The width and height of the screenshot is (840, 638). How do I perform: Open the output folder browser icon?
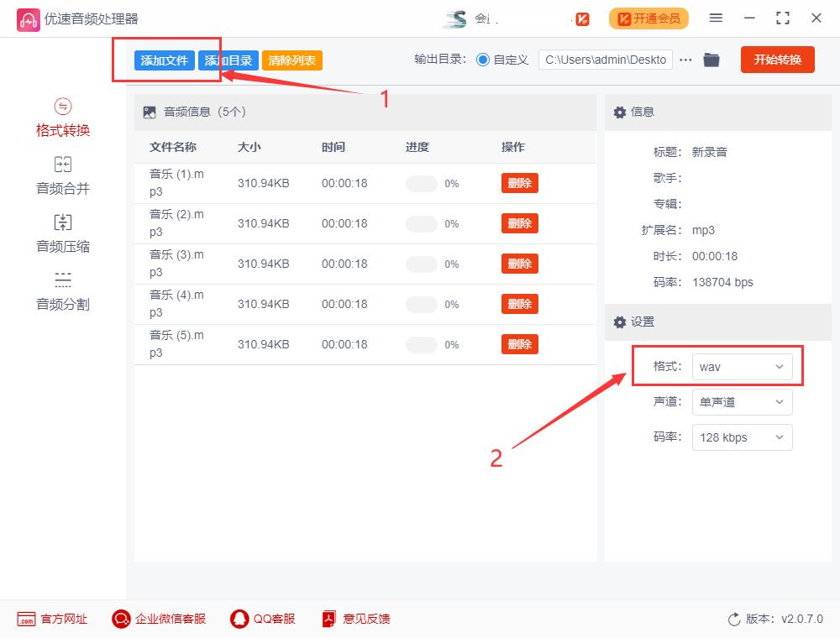tap(711, 60)
